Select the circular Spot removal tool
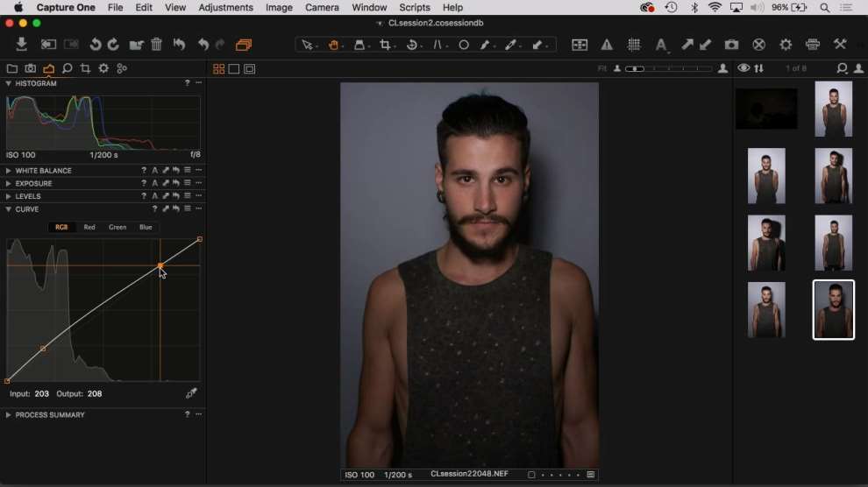 tap(464, 45)
